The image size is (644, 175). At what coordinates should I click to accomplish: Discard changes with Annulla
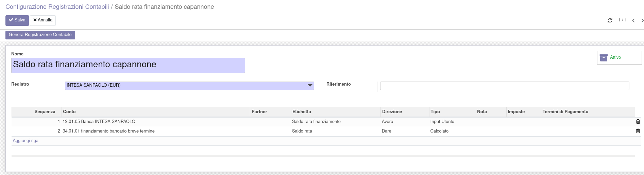[x=43, y=20]
